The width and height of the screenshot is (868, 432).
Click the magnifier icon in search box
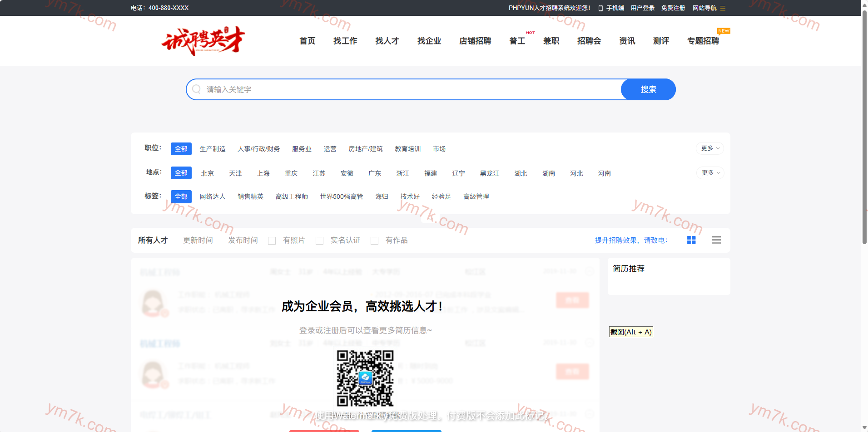pyautogui.click(x=196, y=89)
